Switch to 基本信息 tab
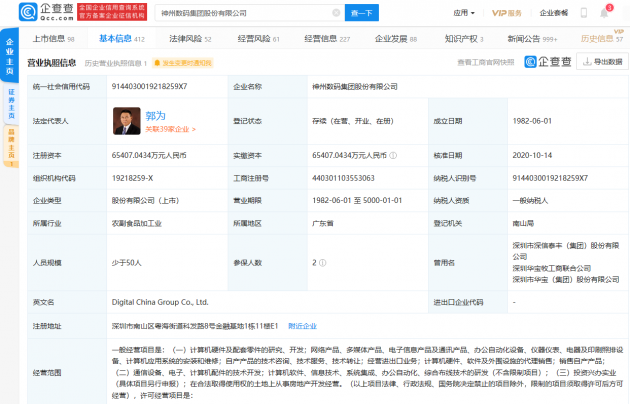Screen dimensions: 630x404 tap(122, 39)
